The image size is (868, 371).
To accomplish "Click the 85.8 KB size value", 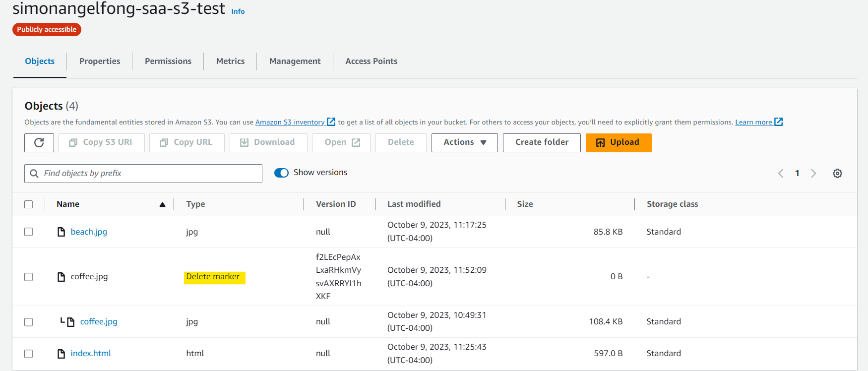I will pyautogui.click(x=608, y=232).
